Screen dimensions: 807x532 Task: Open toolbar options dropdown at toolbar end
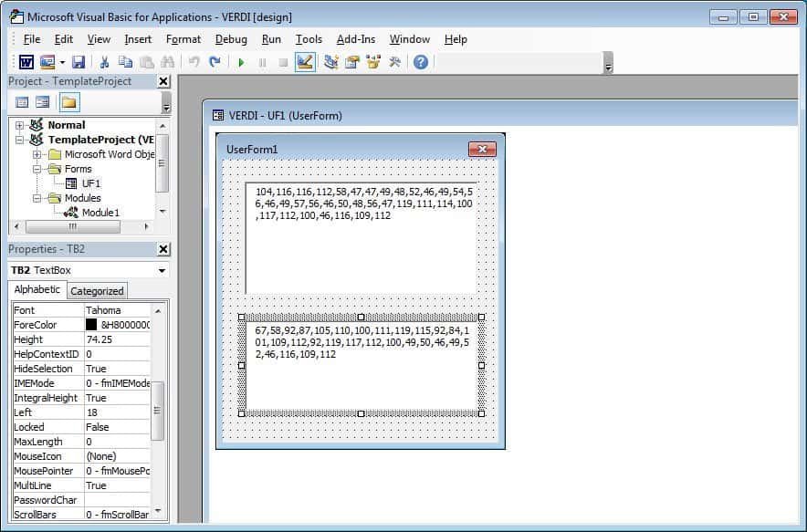(x=608, y=63)
